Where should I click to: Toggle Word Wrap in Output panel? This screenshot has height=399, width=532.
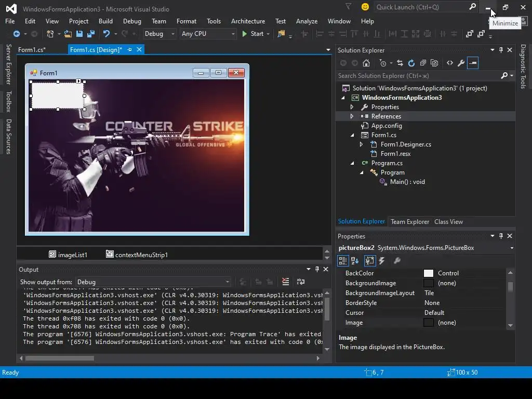pos(301,282)
